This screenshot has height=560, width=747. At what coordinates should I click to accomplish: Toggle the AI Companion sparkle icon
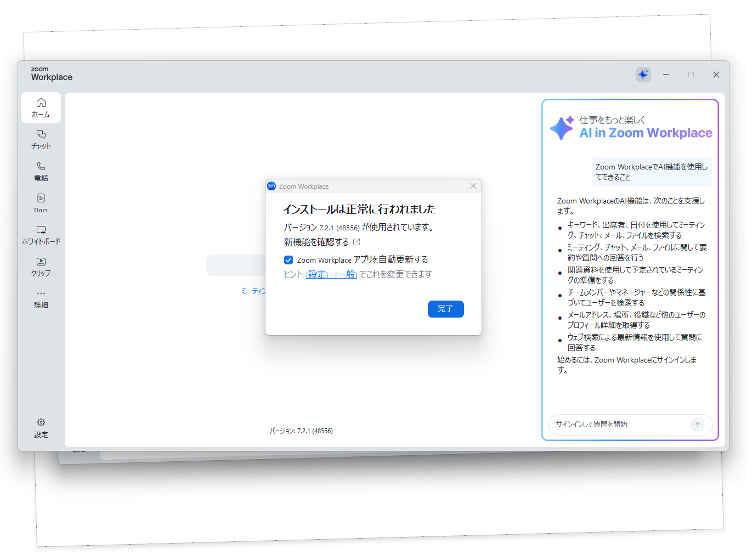click(643, 75)
